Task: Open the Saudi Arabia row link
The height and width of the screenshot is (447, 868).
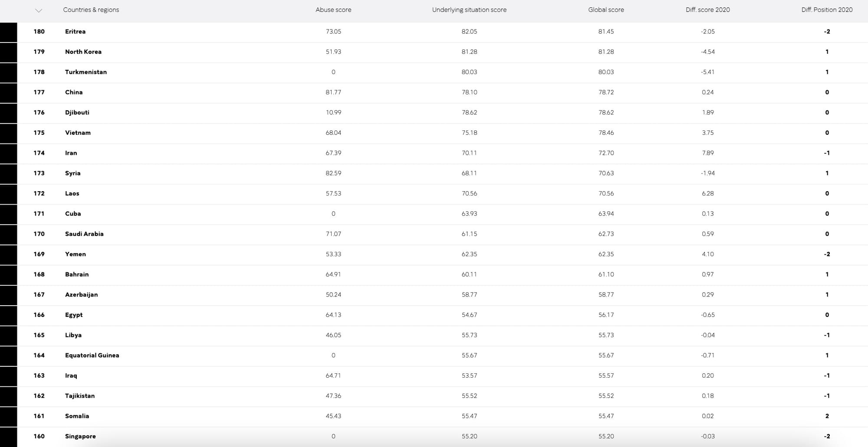Action: (84, 234)
